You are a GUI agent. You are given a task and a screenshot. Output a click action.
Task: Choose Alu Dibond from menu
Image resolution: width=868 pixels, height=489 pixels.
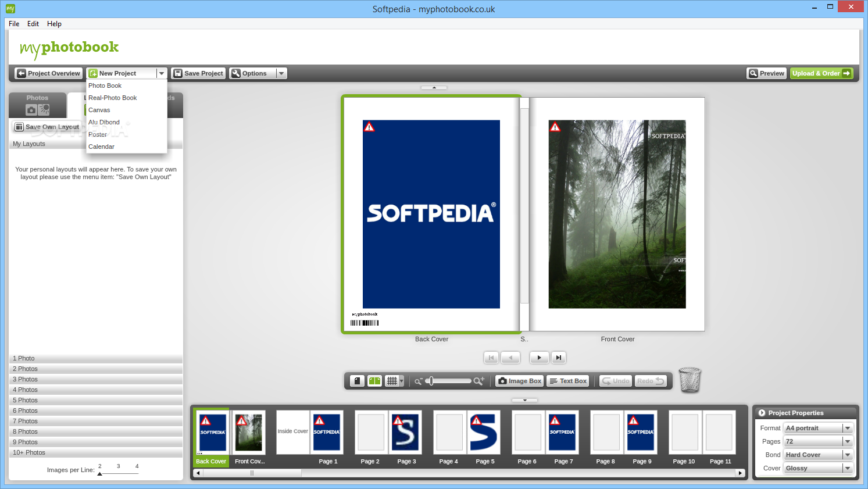tap(127, 122)
